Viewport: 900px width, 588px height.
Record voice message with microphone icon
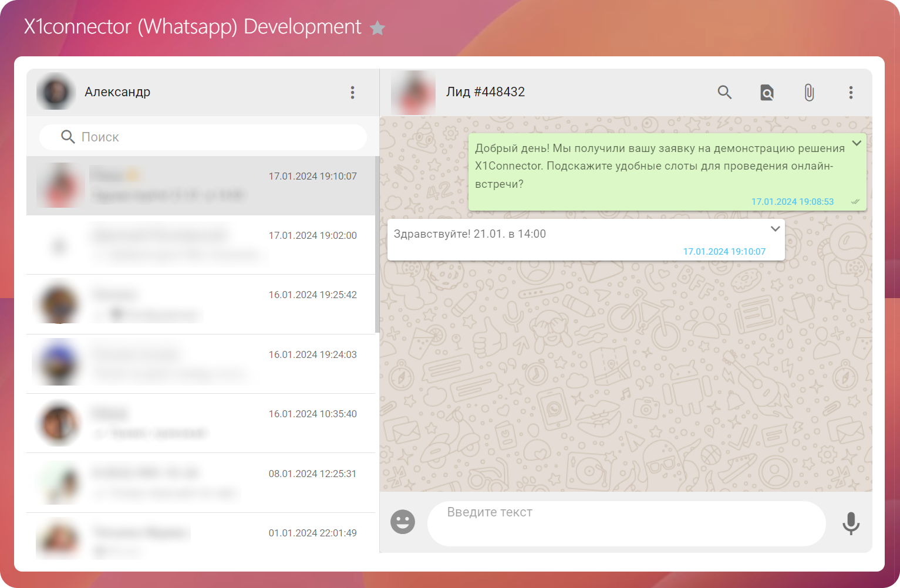point(851,523)
